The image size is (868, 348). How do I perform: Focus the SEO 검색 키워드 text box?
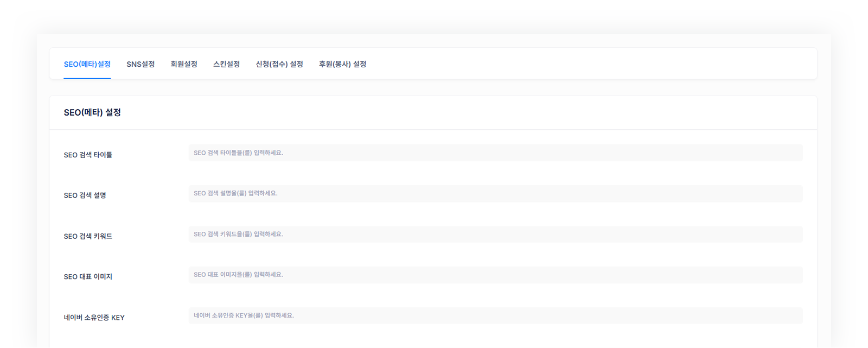tap(495, 235)
